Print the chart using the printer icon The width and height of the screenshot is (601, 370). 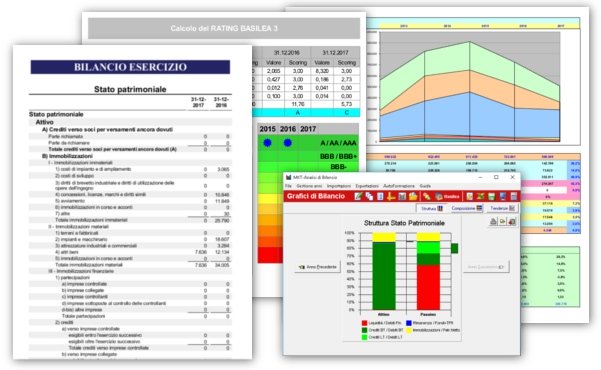click(x=494, y=221)
